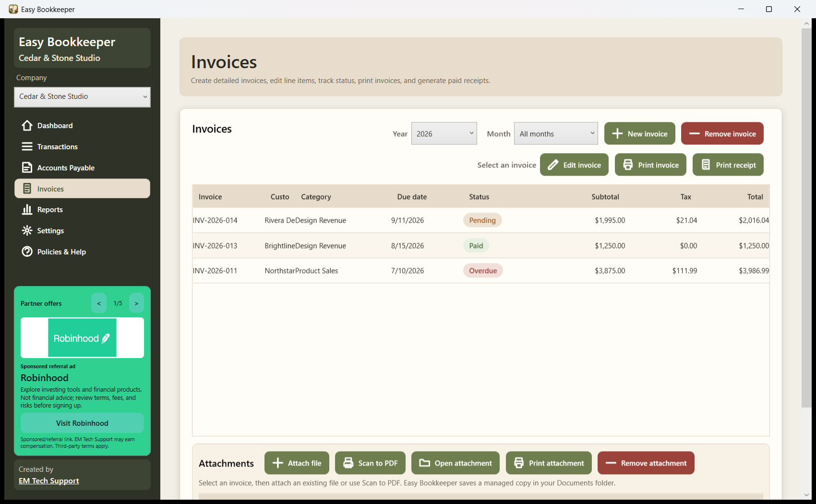Open the Month dropdown showing All months
The height and width of the screenshot is (504, 816).
556,133
